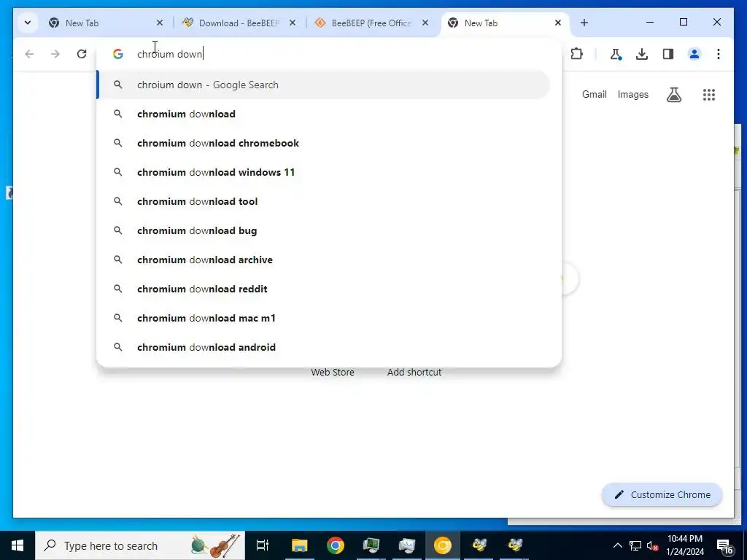Go back with the back arrow
This screenshot has width=747, height=560.
(29, 54)
